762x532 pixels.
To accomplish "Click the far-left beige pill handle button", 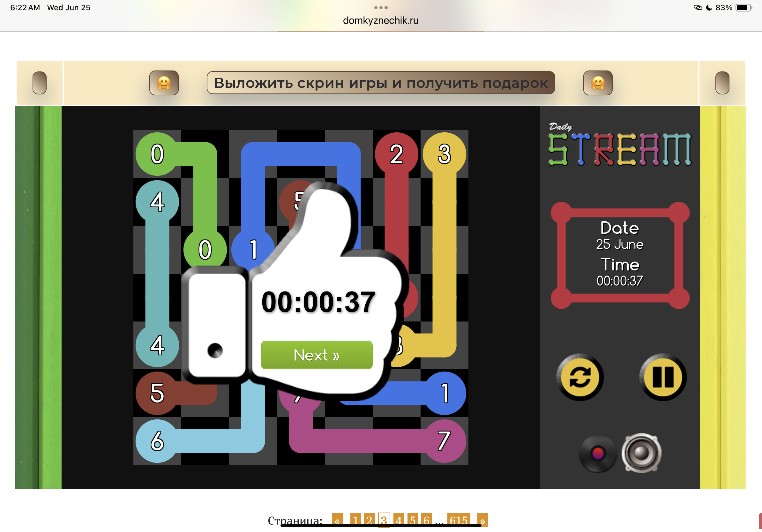I will pos(40,83).
